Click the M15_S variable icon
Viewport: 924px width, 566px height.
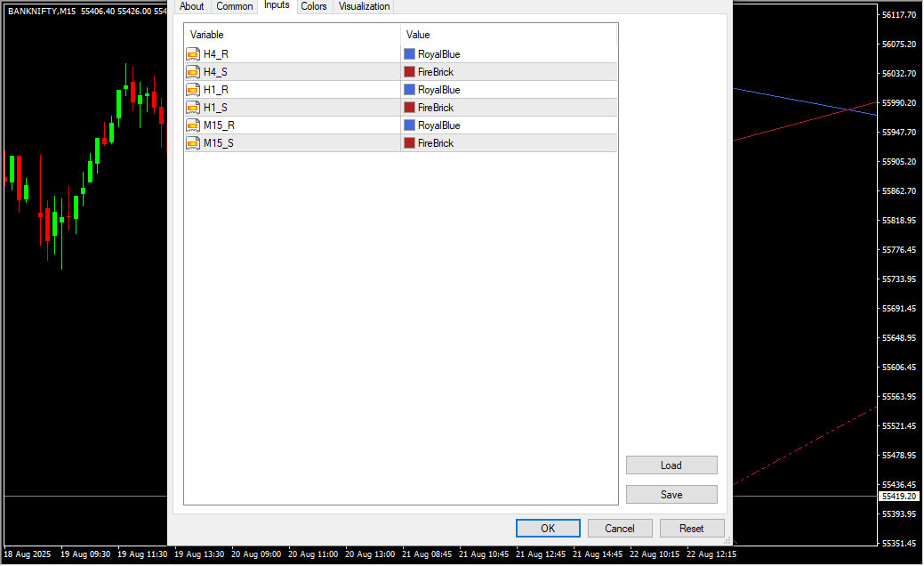tap(193, 143)
